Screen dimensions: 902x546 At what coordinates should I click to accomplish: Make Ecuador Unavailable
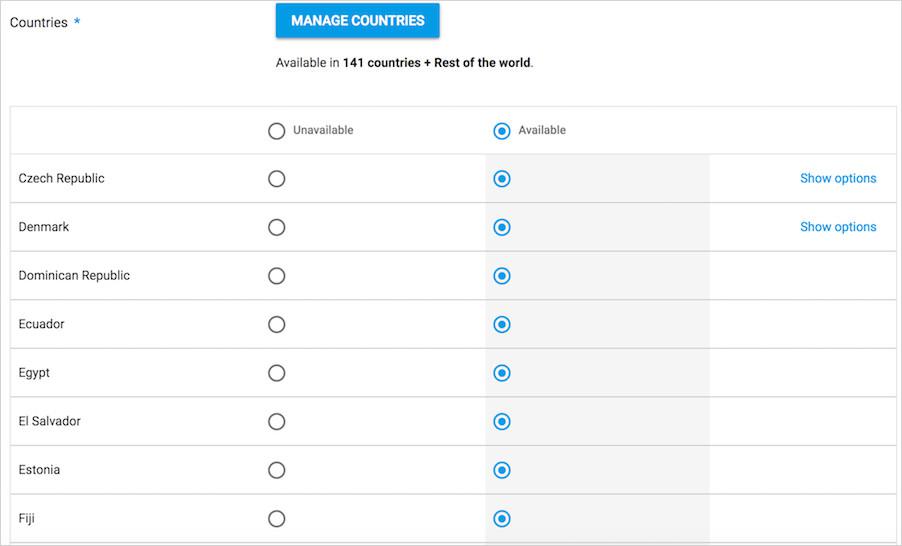pos(277,324)
